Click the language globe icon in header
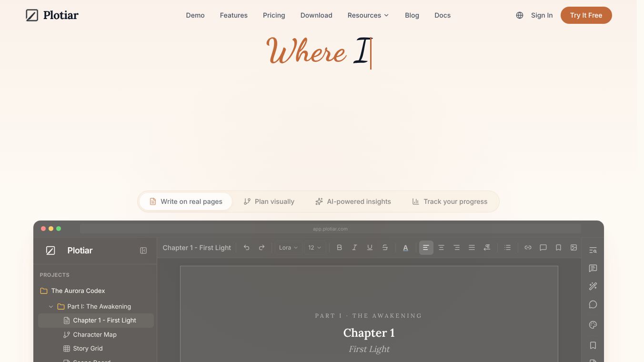Screen dimensions: 644x362 520,15
